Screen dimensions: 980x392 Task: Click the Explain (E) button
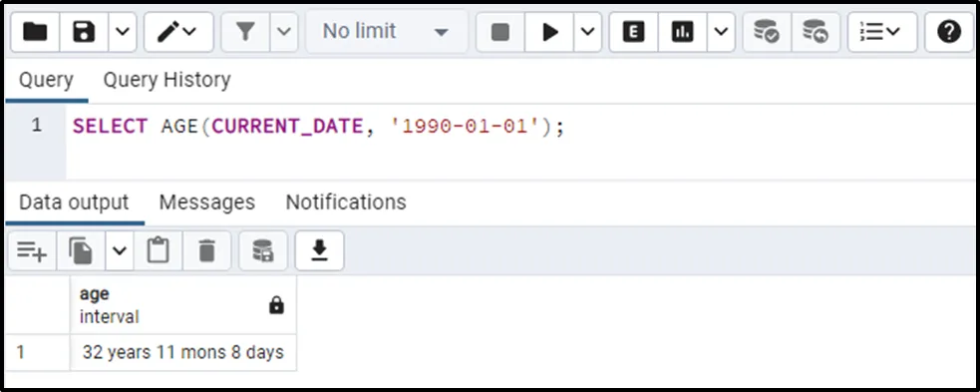click(x=634, y=31)
